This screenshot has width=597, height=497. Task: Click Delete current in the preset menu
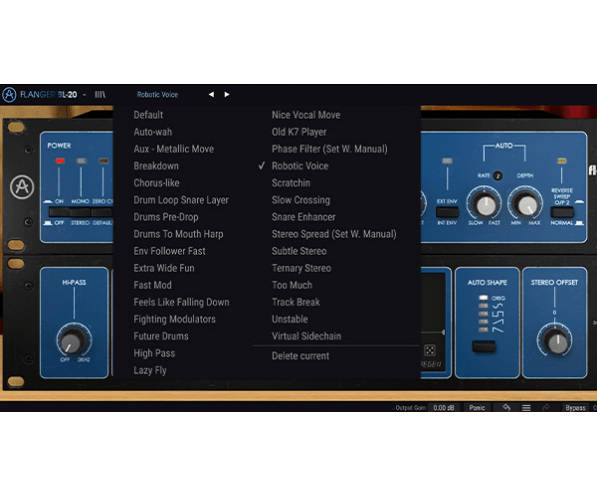pos(300,356)
